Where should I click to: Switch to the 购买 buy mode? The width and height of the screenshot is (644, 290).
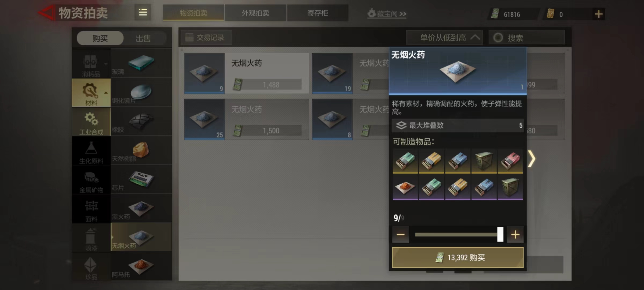100,38
